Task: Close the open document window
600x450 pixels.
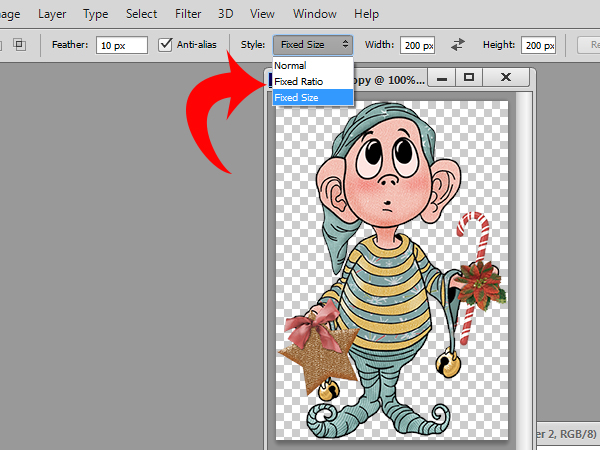Action: tap(506, 77)
